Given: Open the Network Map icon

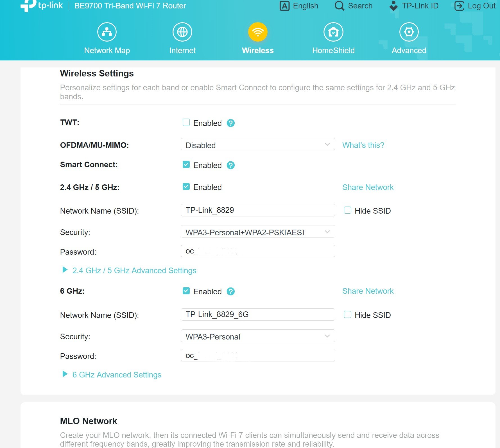Looking at the screenshot, I should point(107,32).
